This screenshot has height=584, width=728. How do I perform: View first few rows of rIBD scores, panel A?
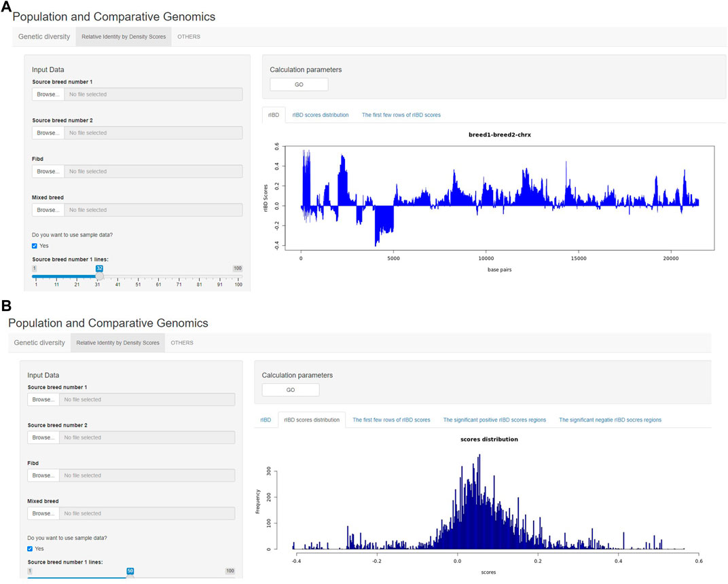tap(401, 115)
